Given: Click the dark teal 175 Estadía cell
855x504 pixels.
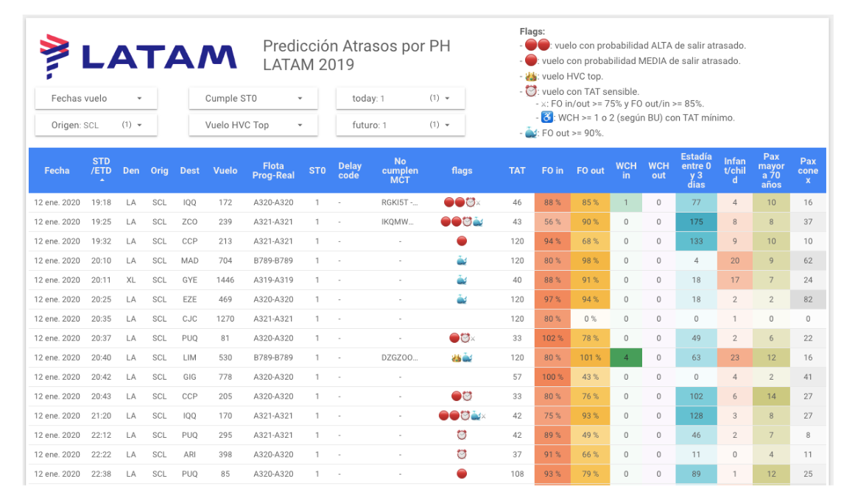Looking at the screenshot, I should pos(696,221).
